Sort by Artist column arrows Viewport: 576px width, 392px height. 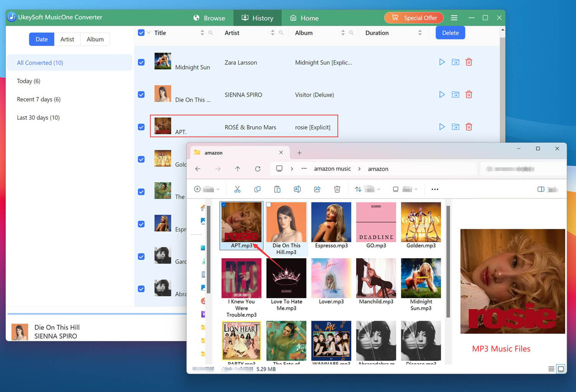pyautogui.click(x=273, y=33)
